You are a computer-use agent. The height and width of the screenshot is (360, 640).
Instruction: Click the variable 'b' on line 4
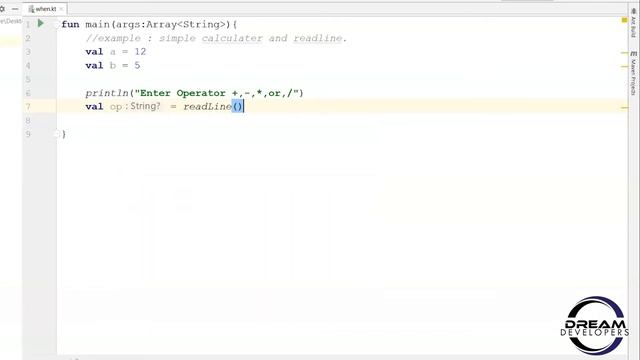pyautogui.click(x=113, y=65)
